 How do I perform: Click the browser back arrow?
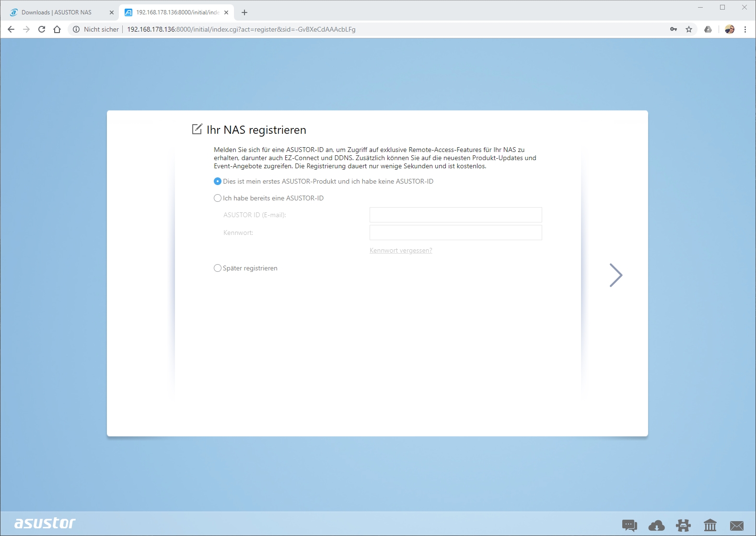[x=11, y=29]
